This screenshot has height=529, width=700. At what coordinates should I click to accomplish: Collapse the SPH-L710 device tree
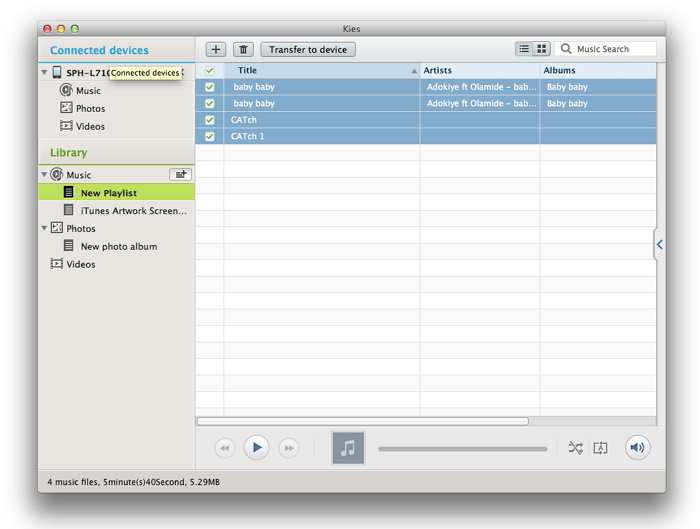tap(44, 72)
